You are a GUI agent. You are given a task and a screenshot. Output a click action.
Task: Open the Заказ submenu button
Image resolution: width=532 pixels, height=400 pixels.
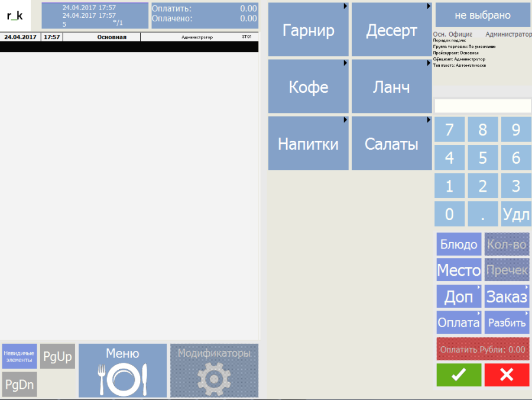(x=507, y=296)
